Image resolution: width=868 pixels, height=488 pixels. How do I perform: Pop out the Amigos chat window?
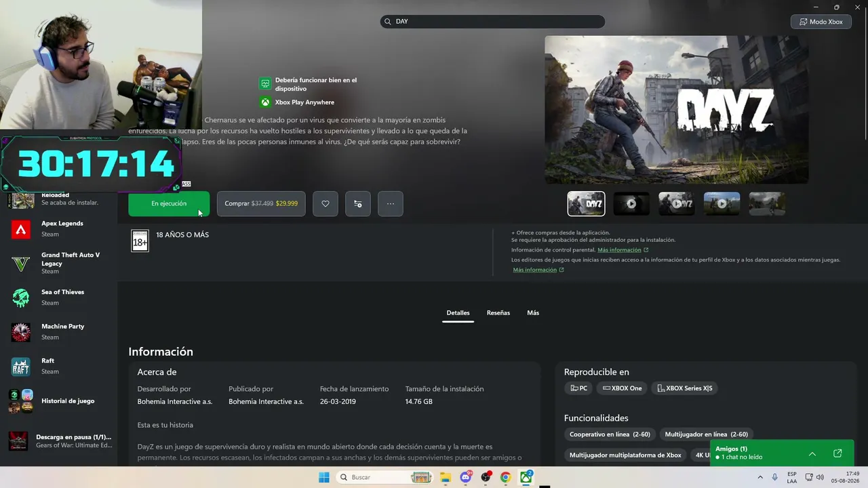(837, 453)
